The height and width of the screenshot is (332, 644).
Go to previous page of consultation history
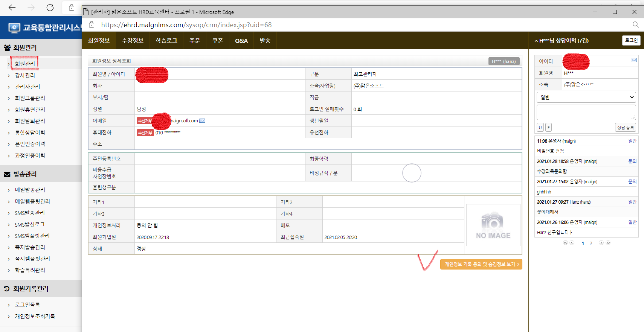point(572,243)
